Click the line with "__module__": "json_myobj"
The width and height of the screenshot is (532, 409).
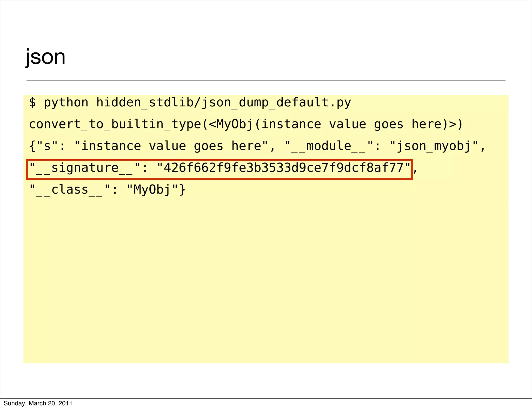257,146
